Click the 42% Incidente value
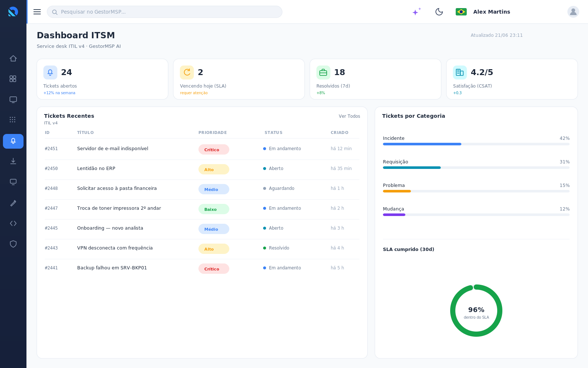 pos(564,138)
